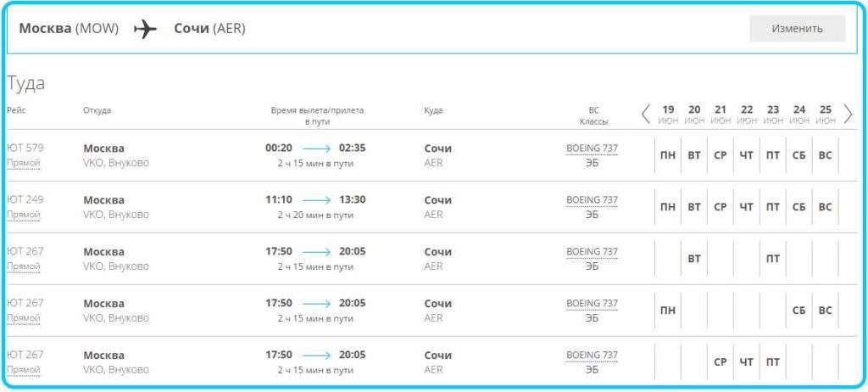868x392 pixels.
Task: Click flight number ЮТ 579
Action: 25,148
